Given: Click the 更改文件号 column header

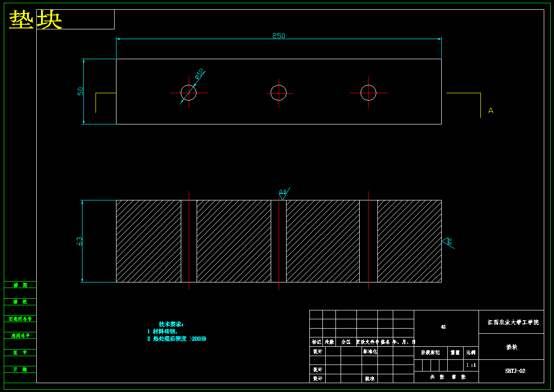Looking at the screenshot, I should tap(367, 342).
